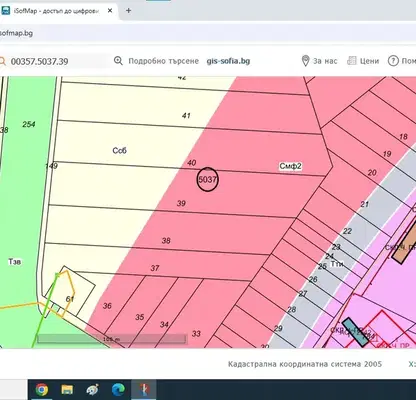Open a new browser tab

coord(128,11)
